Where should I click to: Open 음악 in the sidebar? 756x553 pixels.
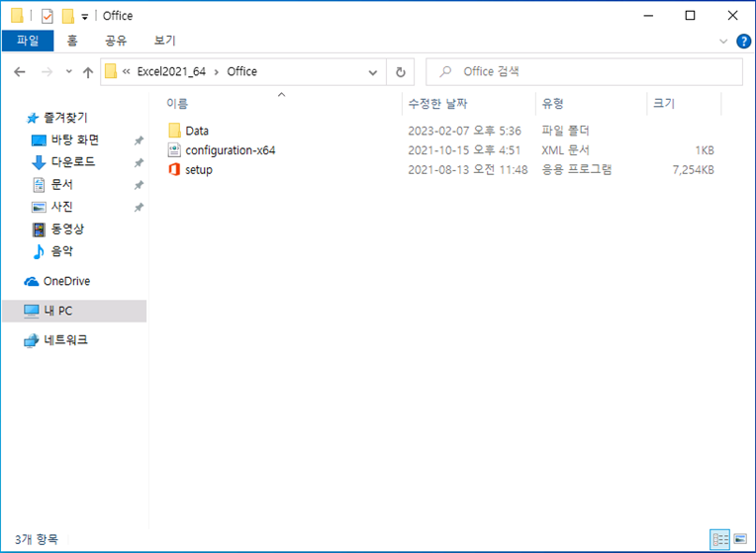[x=62, y=250]
